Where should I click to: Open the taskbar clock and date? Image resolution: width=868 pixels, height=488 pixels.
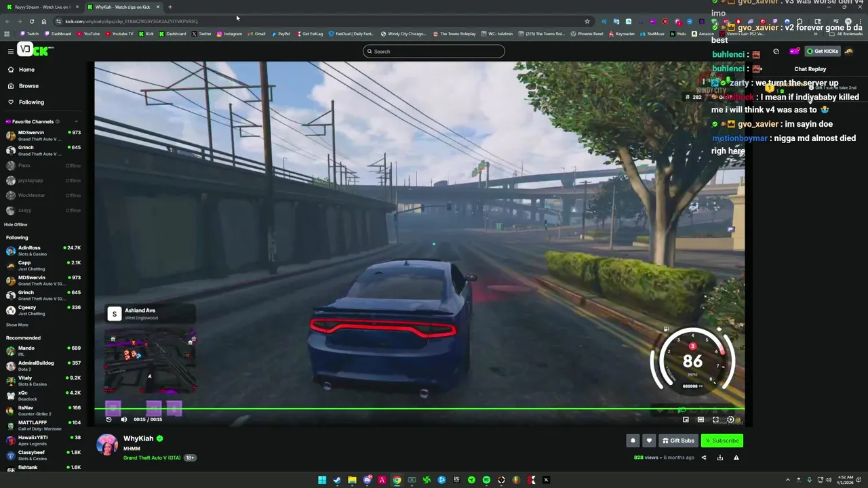[x=846, y=480]
